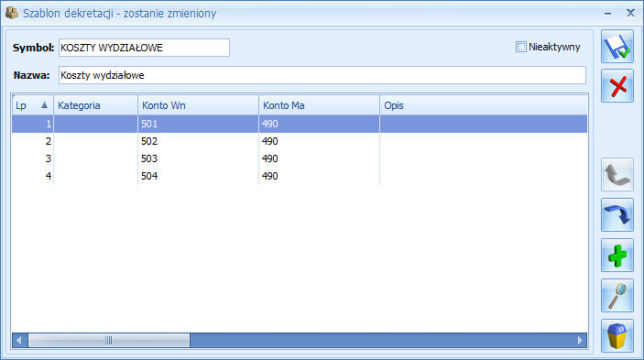Move the row down with the blue arrow
The width and height of the screenshot is (644, 360).
pos(617,214)
